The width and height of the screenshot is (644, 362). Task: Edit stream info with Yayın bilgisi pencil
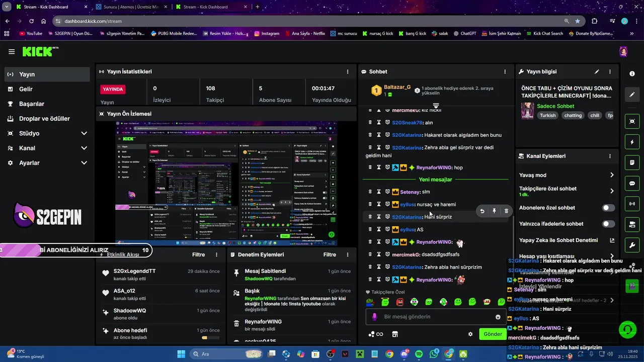tap(597, 72)
